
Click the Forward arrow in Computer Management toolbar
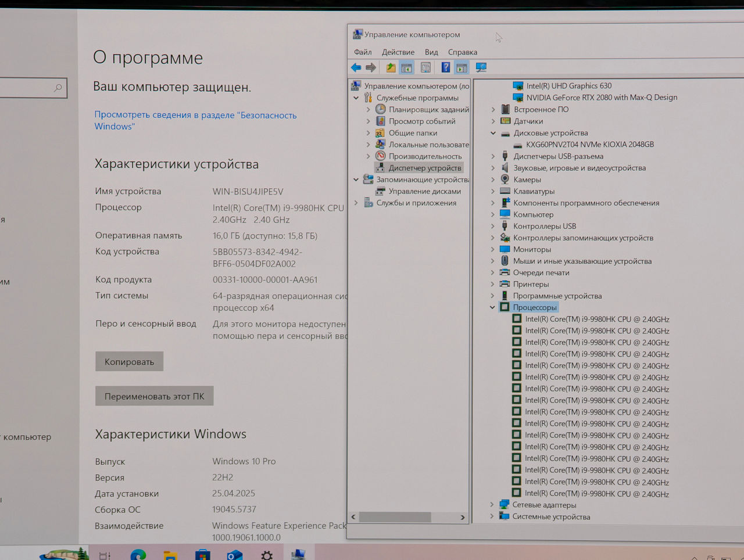click(370, 68)
